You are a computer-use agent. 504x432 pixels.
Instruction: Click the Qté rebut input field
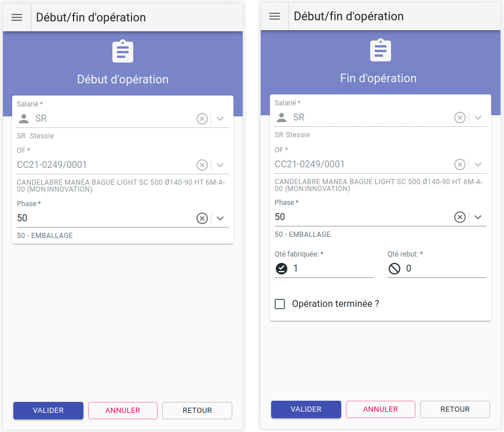pyautogui.click(x=445, y=269)
